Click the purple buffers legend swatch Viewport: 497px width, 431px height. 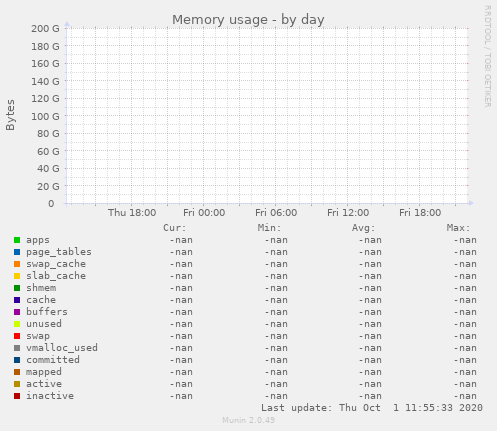click(17, 312)
